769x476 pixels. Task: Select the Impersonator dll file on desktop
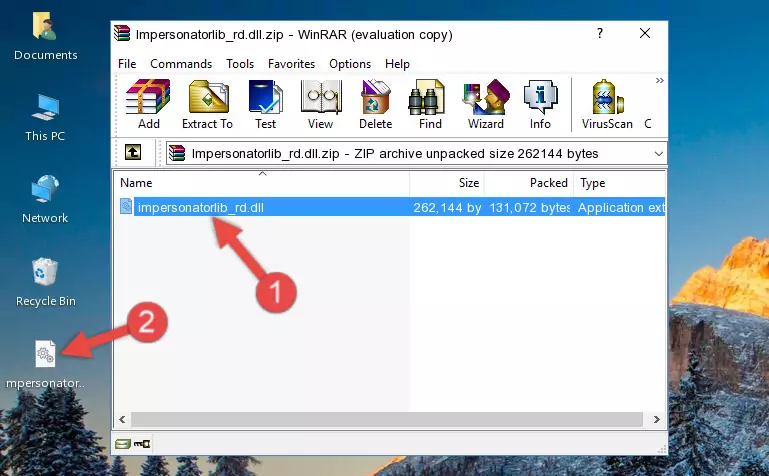[45, 365]
